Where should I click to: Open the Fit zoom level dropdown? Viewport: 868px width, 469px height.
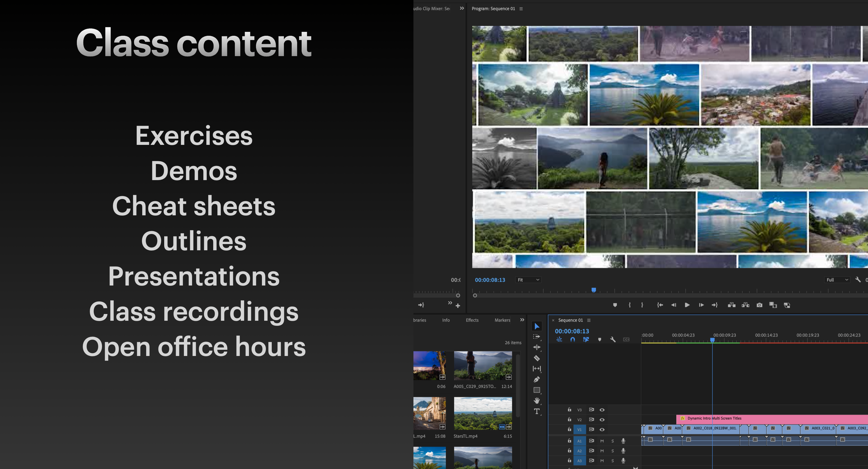[528, 280]
